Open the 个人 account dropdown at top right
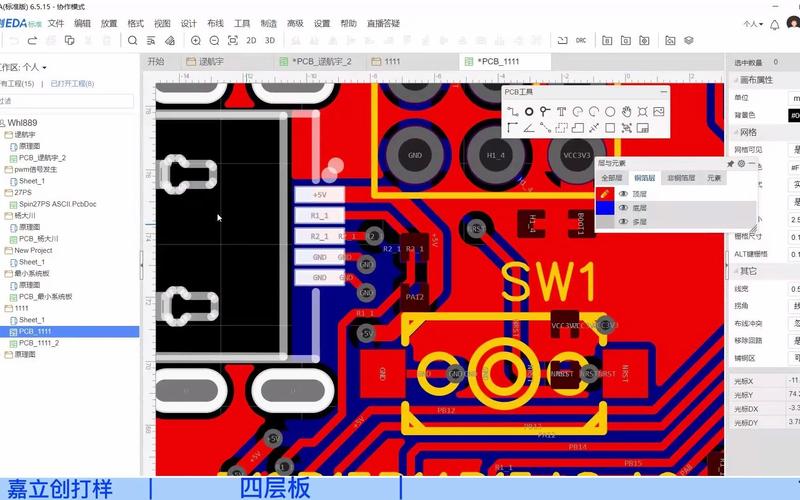 753,24
